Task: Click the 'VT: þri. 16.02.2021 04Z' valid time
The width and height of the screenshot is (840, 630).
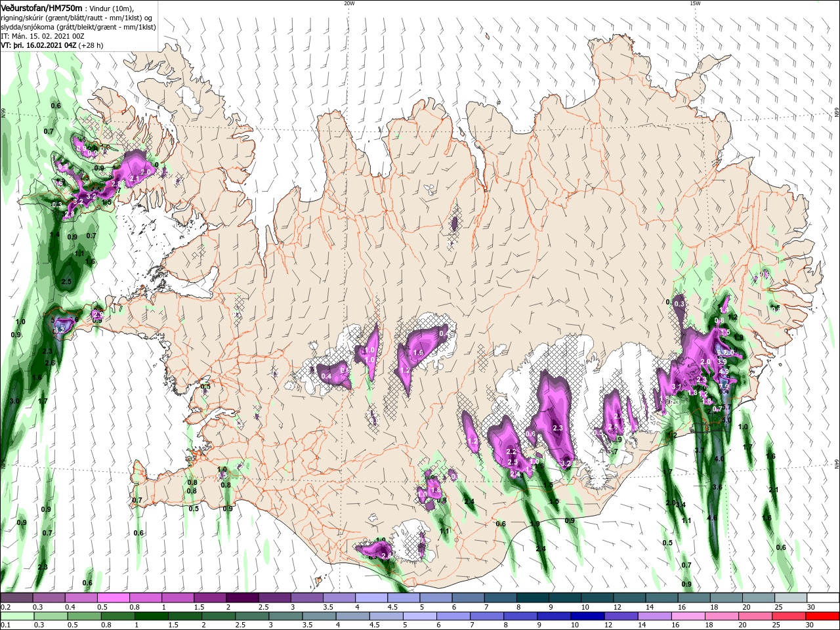Action: click(39, 45)
